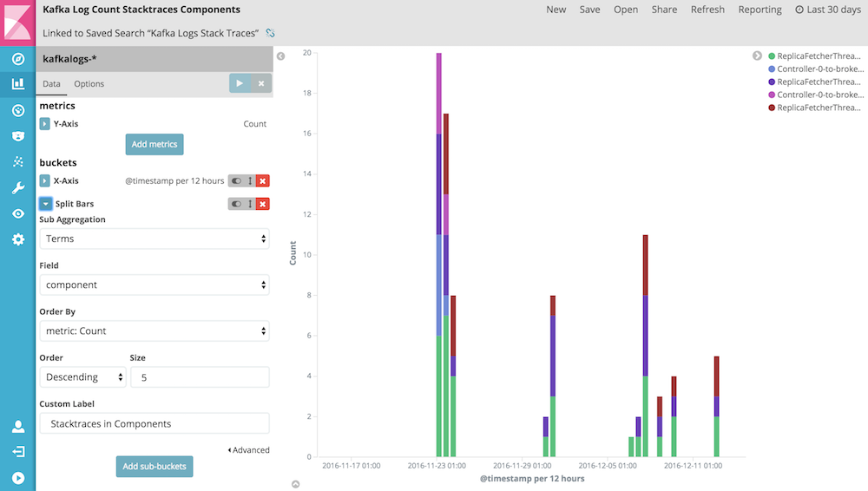Disable the Split Bars aggregation toggle

pos(236,204)
